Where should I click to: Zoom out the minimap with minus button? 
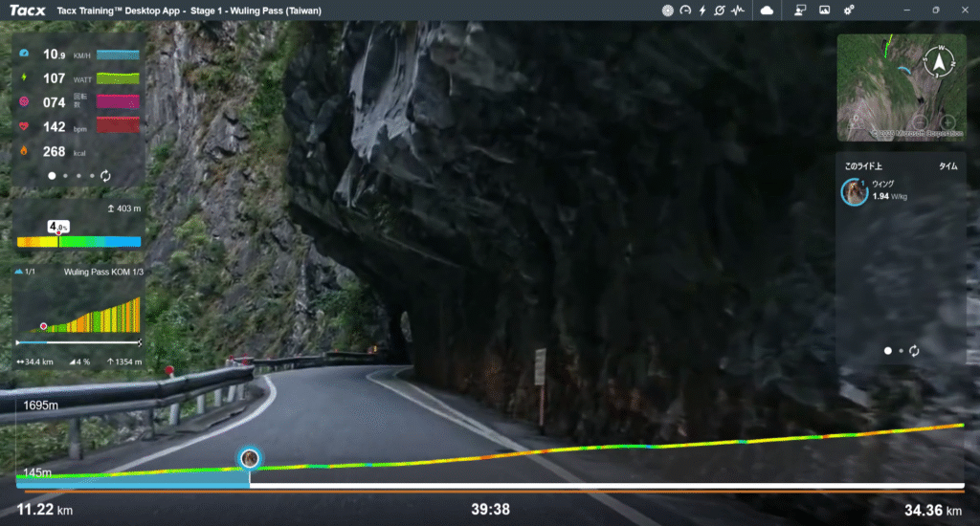click(x=920, y=121)
